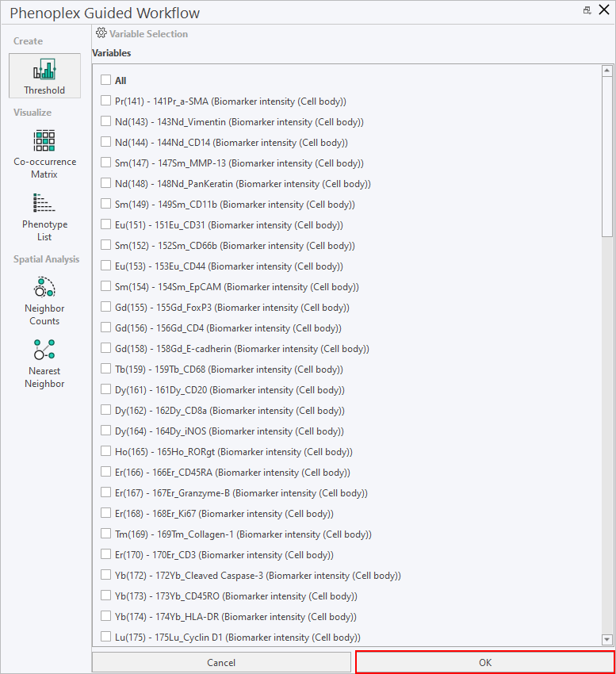The width and height of the screenshot is (616, 674).
Task: Check the 149Sm_CD11b variable
Action: click(105, 204)
